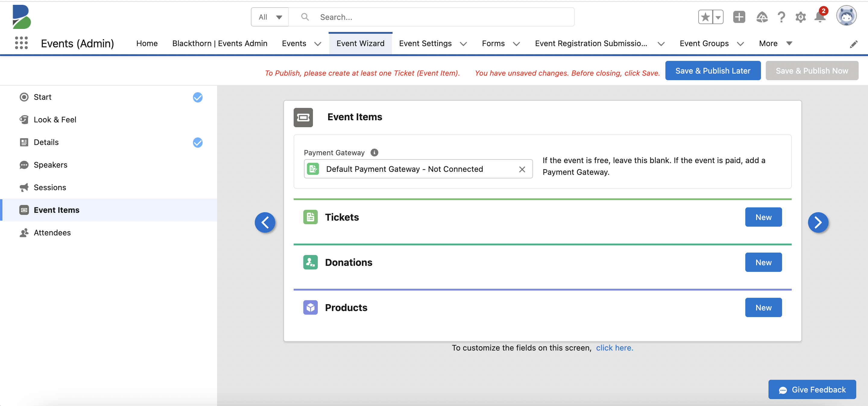The width and height of the screenshot is (868, 406).
Task: Open Blackthorn | Events Admin tab
Action: coord(220,43)
